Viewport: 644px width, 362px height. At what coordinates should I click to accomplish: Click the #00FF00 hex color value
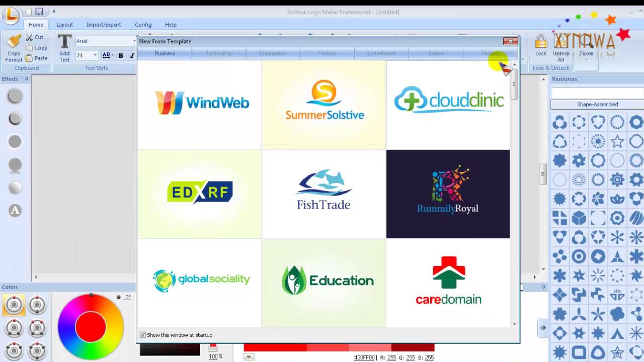click(x=364, y=357)
